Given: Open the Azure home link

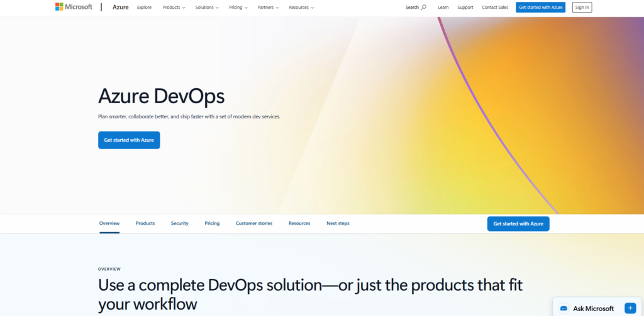Looking at the screenshot, I should pos(120,8).
